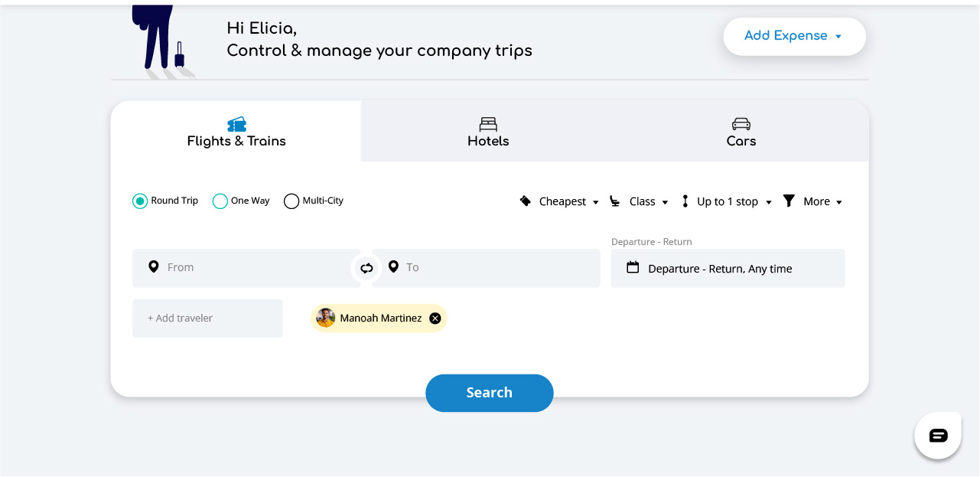The width and height of the screenshot is (980, 477).
Task: Click the location pin in To field
Action: pos(393,266)
